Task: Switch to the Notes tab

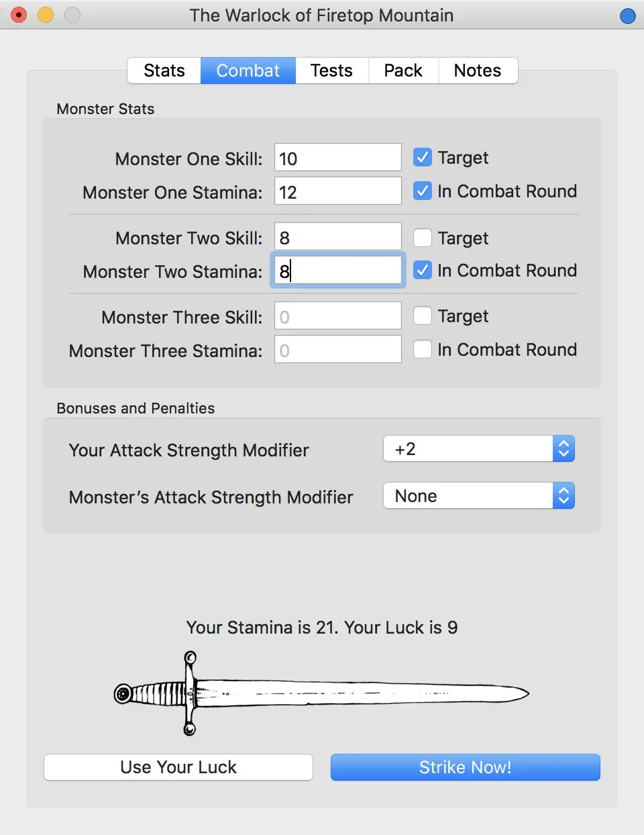Action: click(x=478, y=70)
